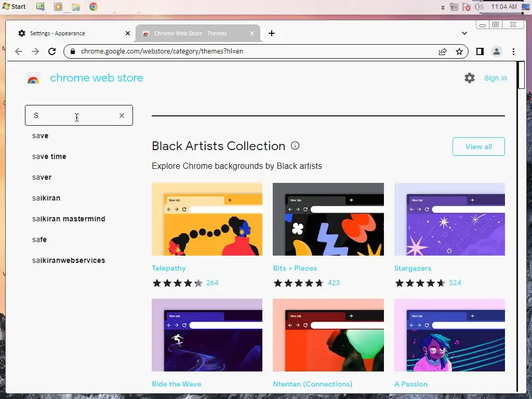Click the Ntentan (Connections) title link
Screen dimensions: 532x399
point(312,384)
